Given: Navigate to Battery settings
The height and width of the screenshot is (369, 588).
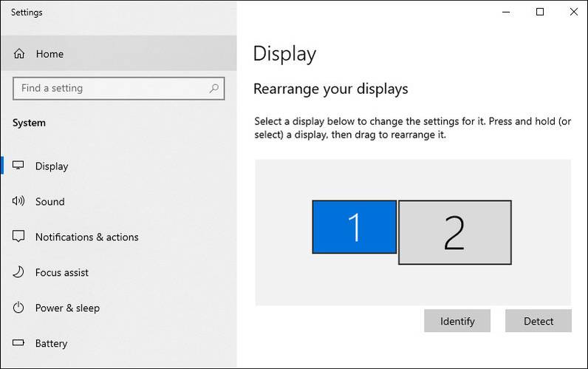Looking at the screenshot, I should (x=51, y=344).
